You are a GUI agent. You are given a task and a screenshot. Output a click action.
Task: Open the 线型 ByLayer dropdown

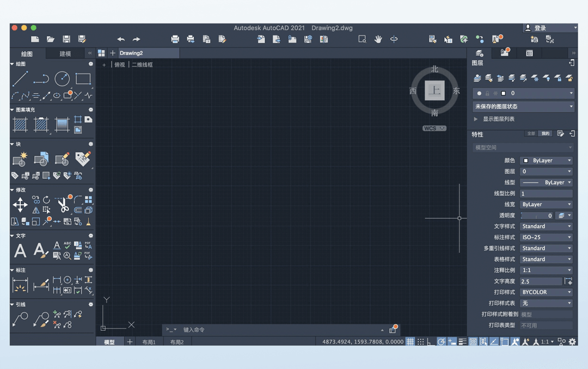[547, 183]
